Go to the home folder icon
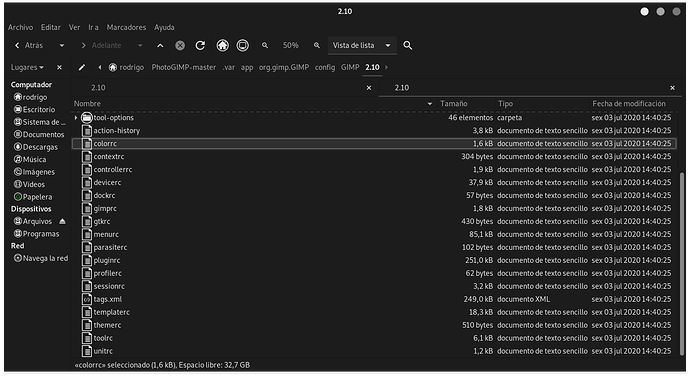Screen dimensions: 690x377 point(223,45)
